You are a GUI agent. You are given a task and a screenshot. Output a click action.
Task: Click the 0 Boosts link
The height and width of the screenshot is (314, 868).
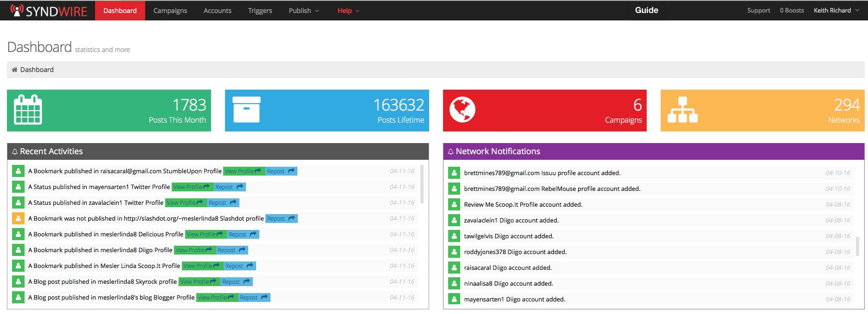coord(791,11)
